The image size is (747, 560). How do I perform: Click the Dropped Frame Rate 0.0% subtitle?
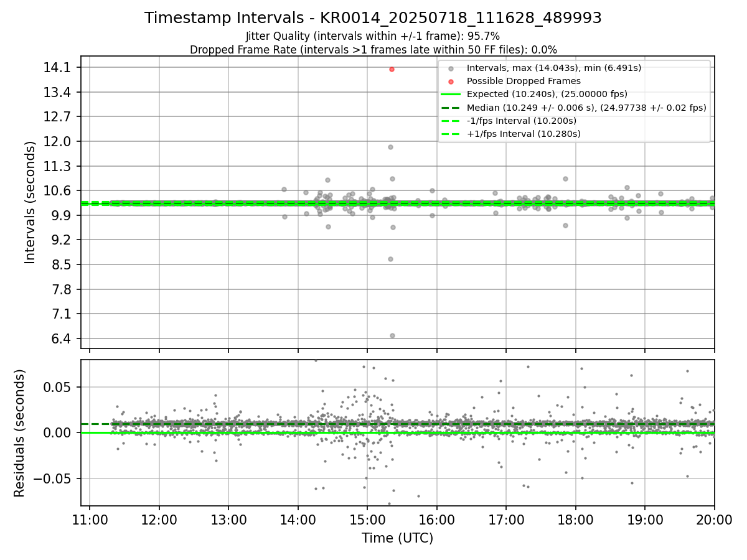374,50
